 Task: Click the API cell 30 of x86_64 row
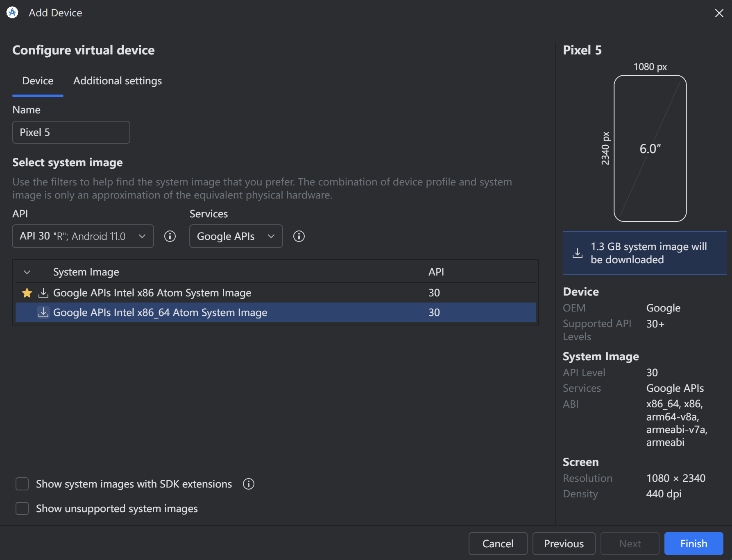pyautogui.click(x=434, y=312)
